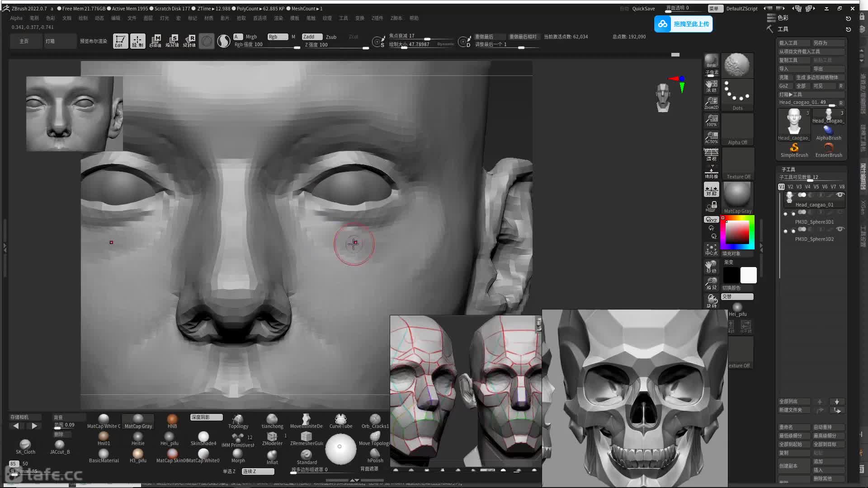Open the current brush thumbnail picker

pyautogui.click(x=737, y=66)
